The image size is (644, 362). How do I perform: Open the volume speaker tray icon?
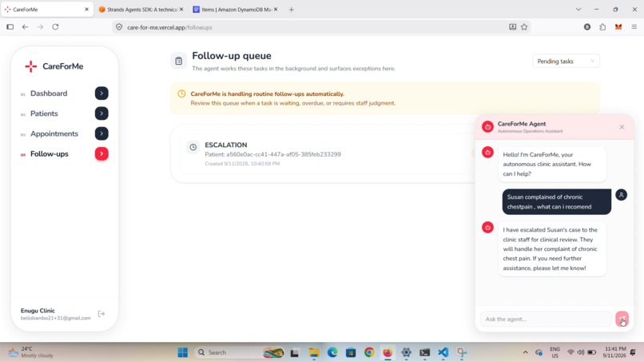(x=581, y=352)
